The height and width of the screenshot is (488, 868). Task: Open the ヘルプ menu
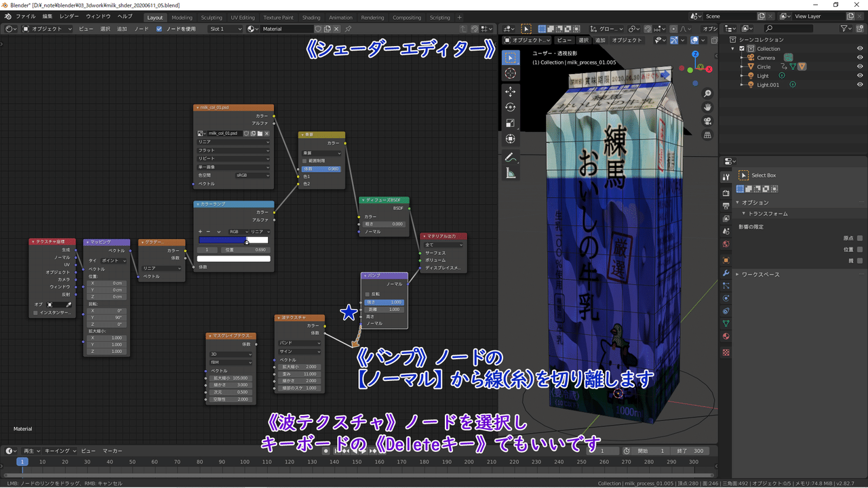click(125, 16)
